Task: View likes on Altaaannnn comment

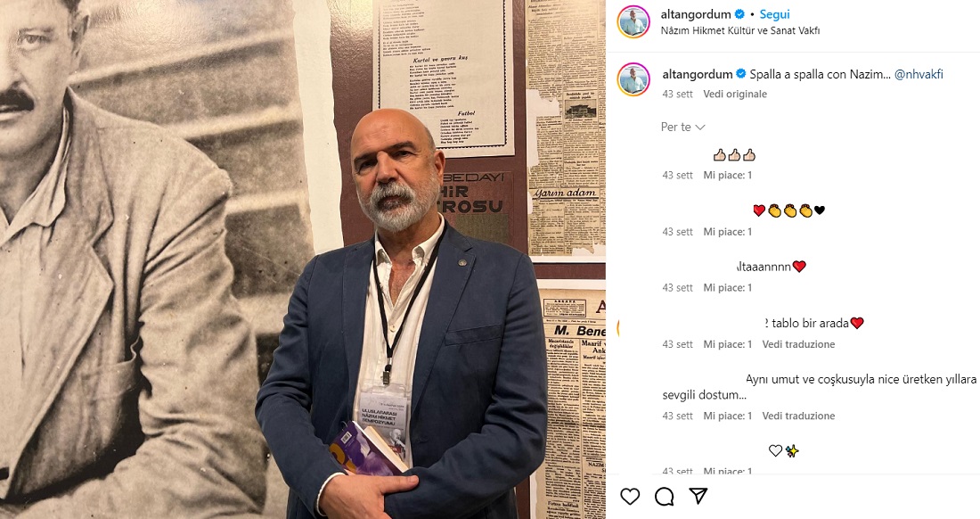Action: coord(728,288)
